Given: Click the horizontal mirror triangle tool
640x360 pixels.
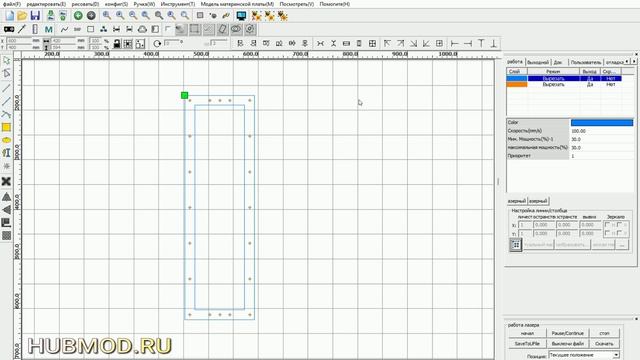Looking at the screenshot, I should [6, 210].
